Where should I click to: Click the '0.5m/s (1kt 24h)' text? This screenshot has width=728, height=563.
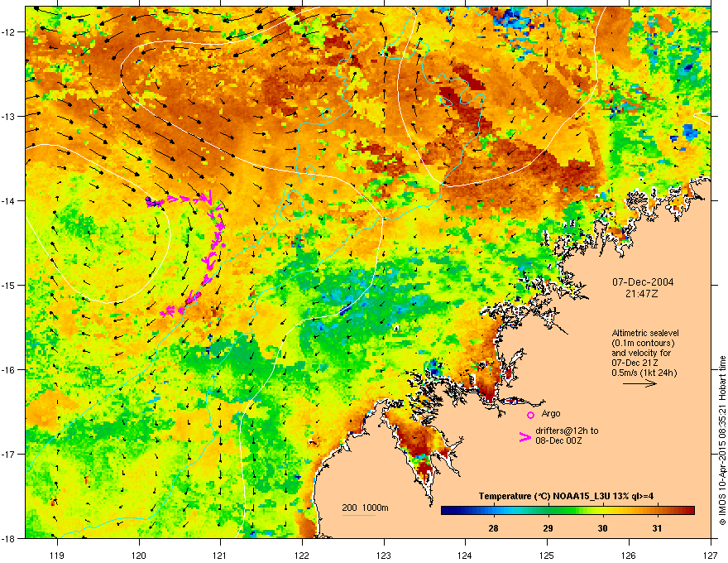pyautogui.click(x=644, y=373)
